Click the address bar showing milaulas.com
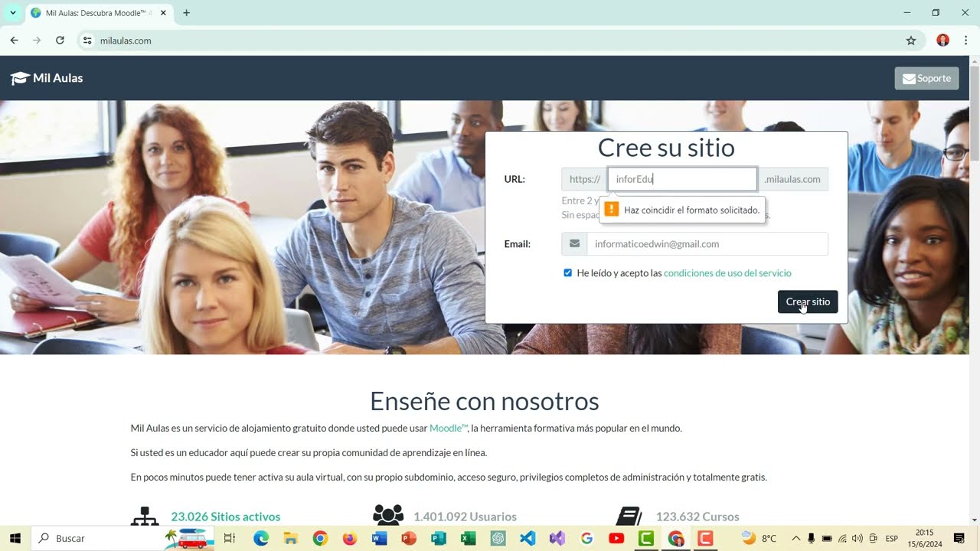The height and width of the screenshot is (551, 980). pos(490,41)
